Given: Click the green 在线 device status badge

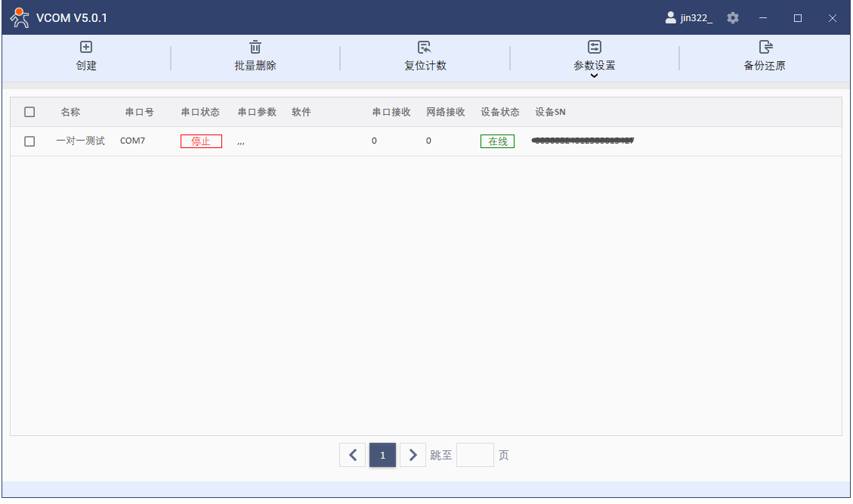Looking at the screenshot, I should [x=497, y=141].
